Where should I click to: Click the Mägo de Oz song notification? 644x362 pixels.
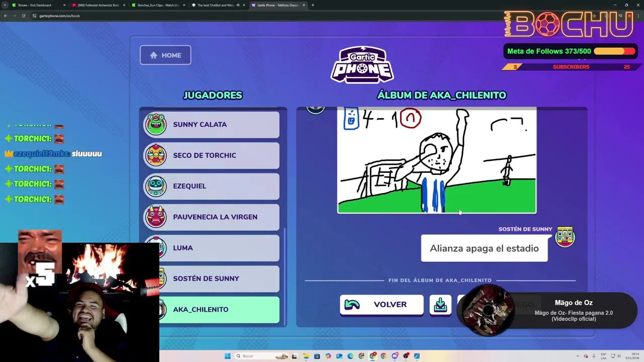coord(574,310)
